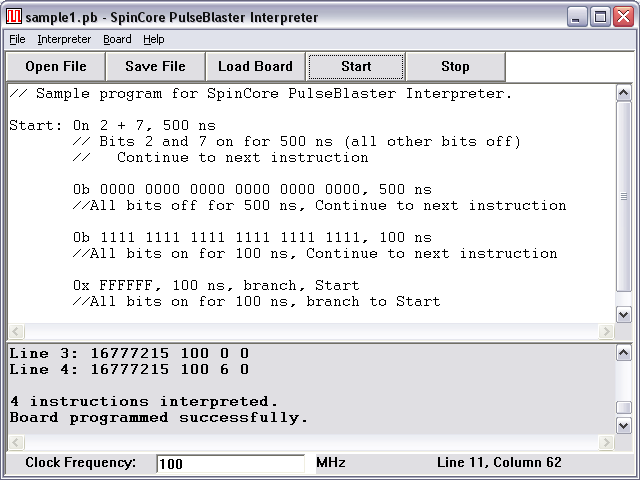Click 'Line 3: 16777215 100 0 0' output
640x480 pixels.
(129, 353)
